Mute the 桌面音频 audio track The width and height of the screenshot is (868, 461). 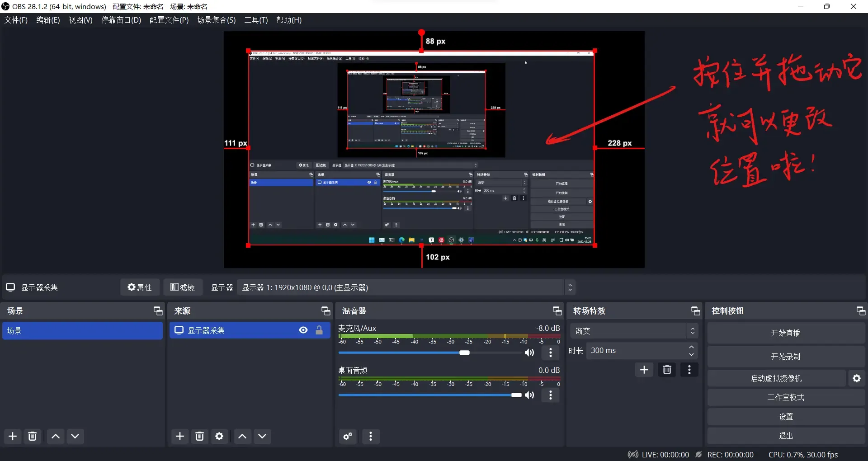tap(529, 395)
